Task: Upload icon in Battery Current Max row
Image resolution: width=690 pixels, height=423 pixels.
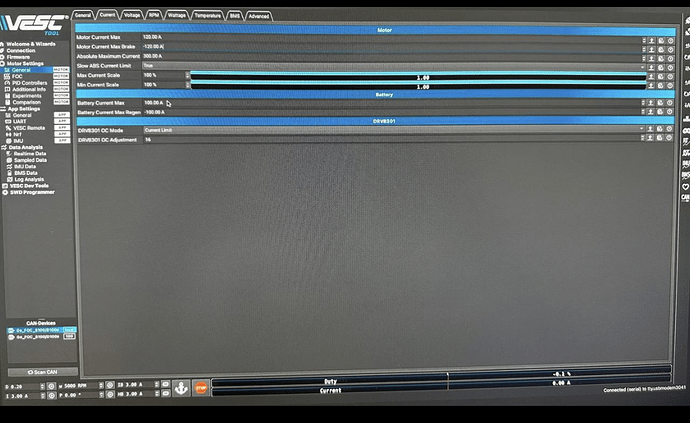Action: [x=650, y=103]
